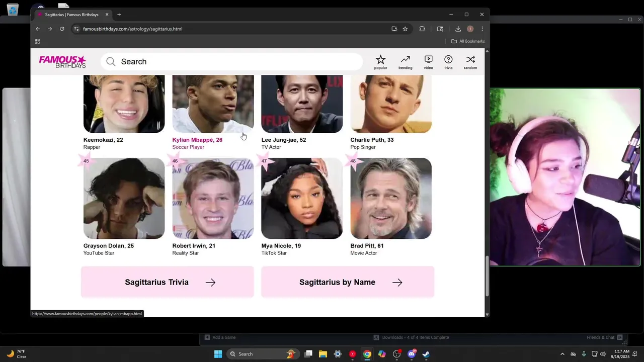Screen dimensions: 644x362
Task: Click Mya Nicole's photo thumbnail
Action: point(302,198)
